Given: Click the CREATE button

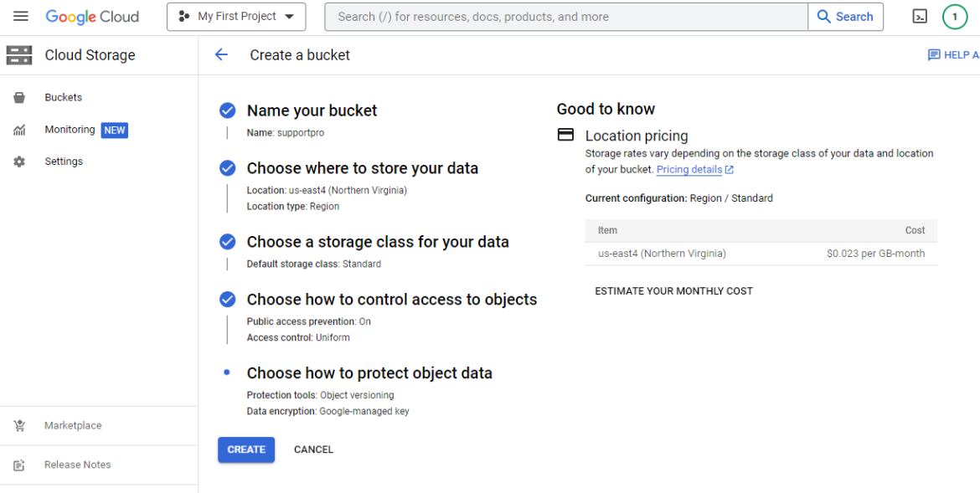Looking at the screenshot, I should [x=245, y=449].
